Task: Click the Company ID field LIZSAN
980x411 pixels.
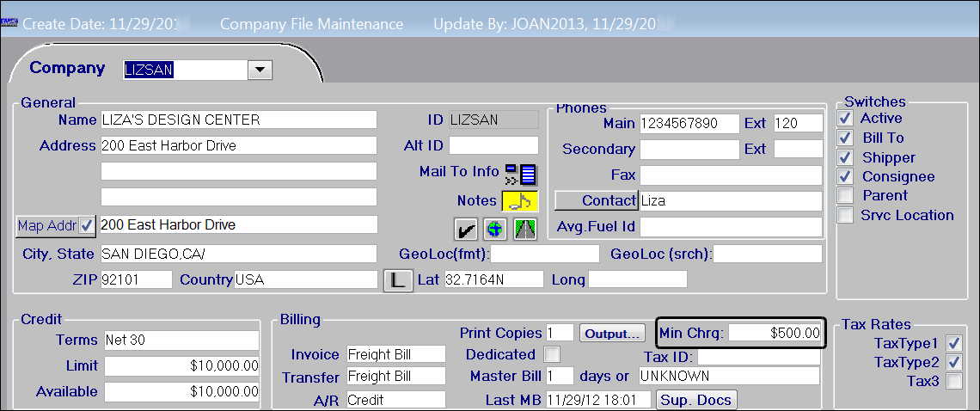Action: click(x=185, y=70)
